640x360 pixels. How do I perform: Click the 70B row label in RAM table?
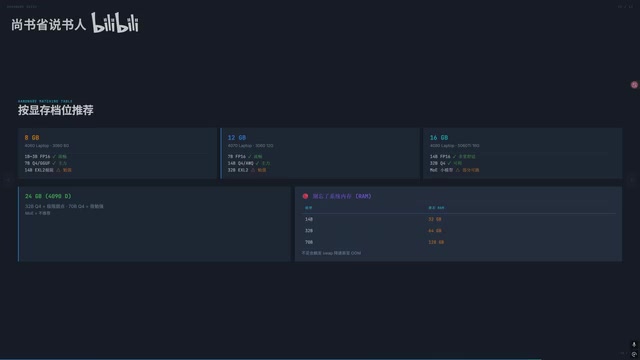pyautogui.click(x=309, y=242)
